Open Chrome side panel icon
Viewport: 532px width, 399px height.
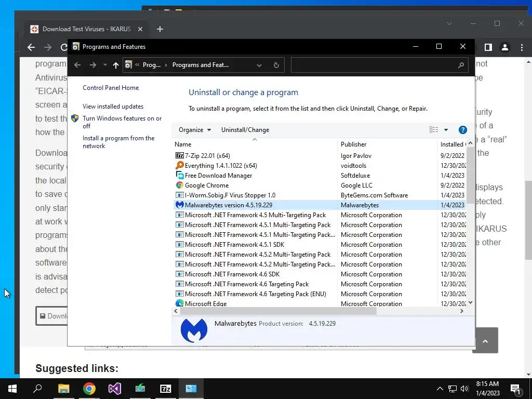(x=488, y=47)
